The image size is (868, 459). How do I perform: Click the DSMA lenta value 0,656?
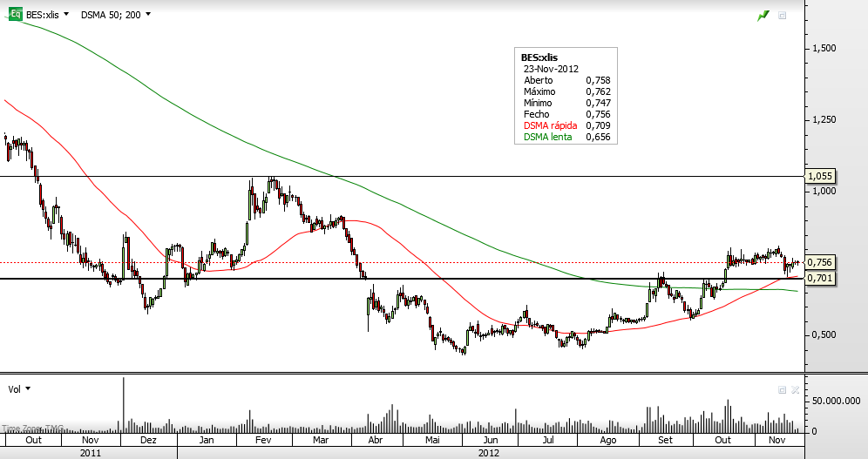pyautogui.click(x=598, y=137)
